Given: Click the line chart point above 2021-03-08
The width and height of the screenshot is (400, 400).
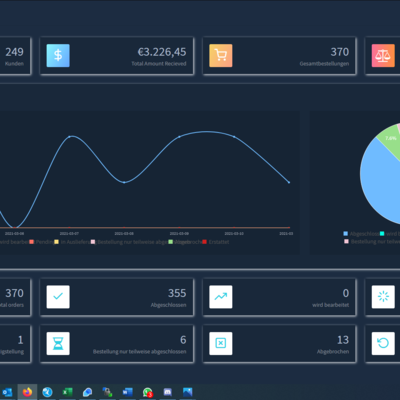Looking at the screenshot, I should (124, 182).
